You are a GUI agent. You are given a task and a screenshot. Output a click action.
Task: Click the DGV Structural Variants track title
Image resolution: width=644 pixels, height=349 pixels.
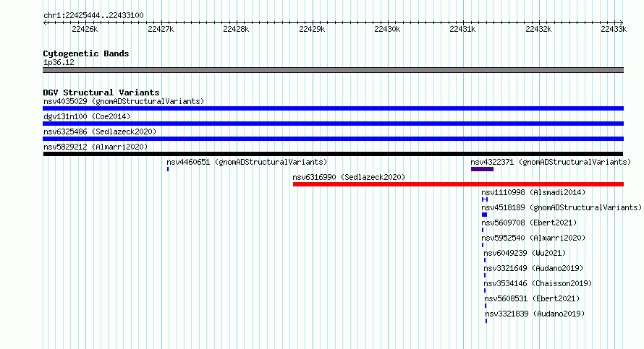101,92
